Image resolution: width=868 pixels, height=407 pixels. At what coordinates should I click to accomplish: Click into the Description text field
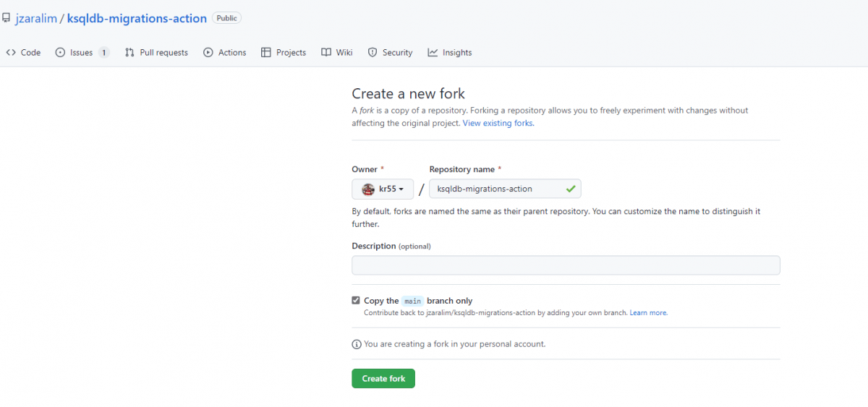[566, 265]
